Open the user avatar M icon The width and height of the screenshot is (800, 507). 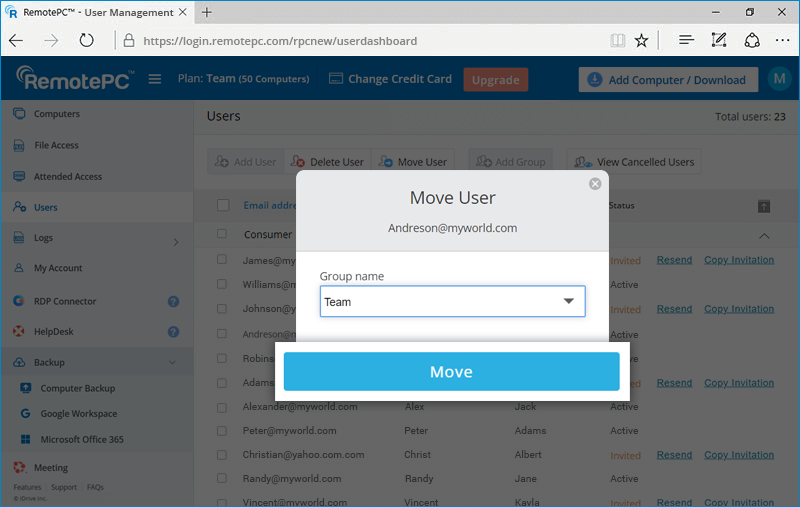point(778,80)
